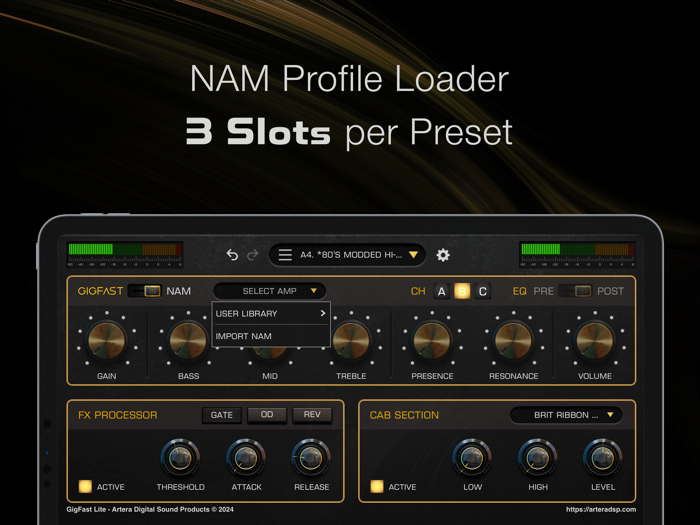The image size is (700, 525).
Task: Toggle FX PROCESSOR ACTIVE checkbox
Action: (x=85, y=487)
